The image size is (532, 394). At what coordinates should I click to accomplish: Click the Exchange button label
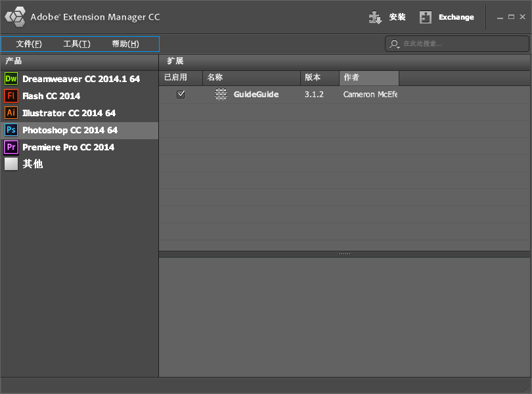tap(456, 17)
